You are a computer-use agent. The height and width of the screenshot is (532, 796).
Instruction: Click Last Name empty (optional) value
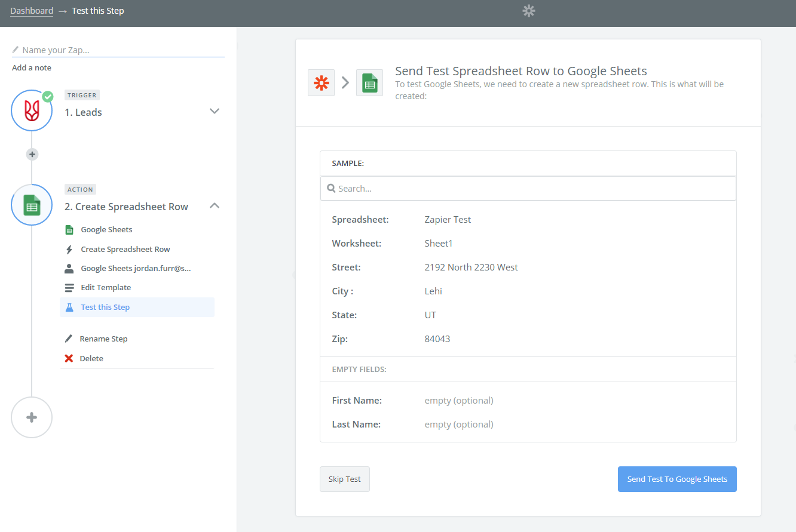coord(459,425)
